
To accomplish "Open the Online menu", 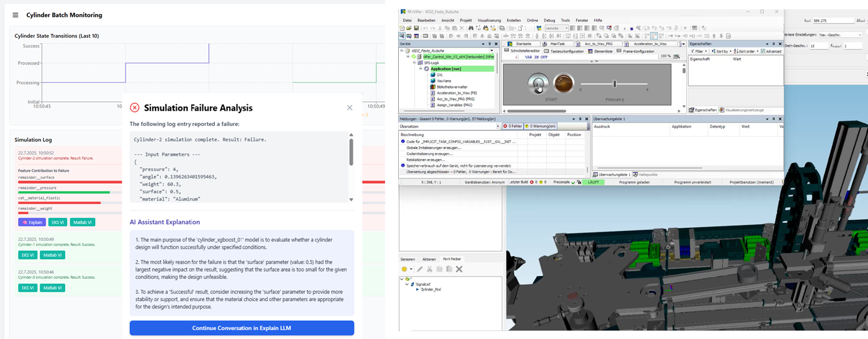I will point(532,20).
